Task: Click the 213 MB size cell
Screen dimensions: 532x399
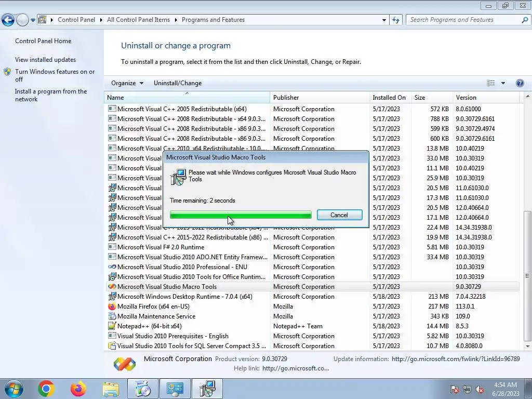Action: point(438,296)
